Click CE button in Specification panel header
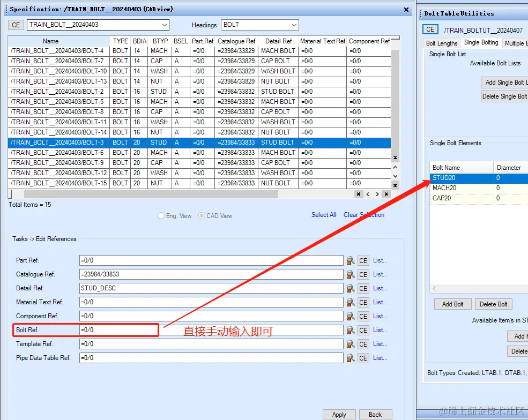528x420 pixels. 16,25
